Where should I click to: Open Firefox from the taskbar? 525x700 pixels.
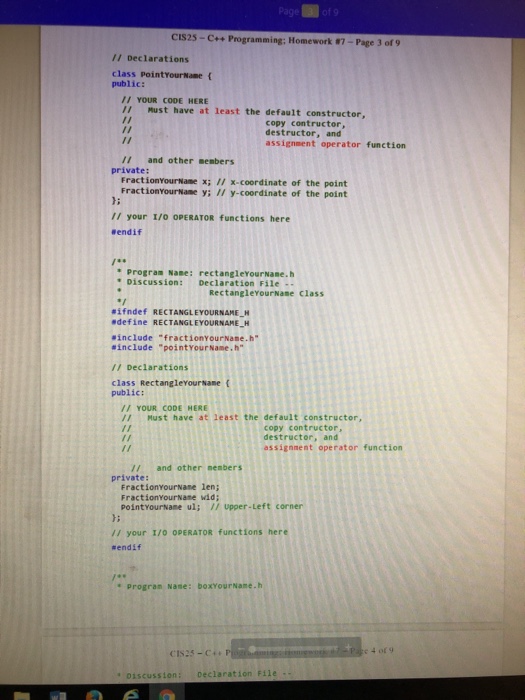94,695
